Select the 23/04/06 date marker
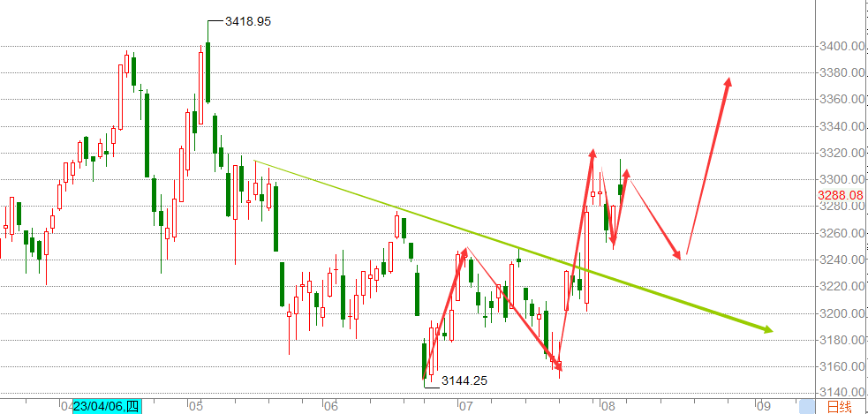 coord(106,406)
